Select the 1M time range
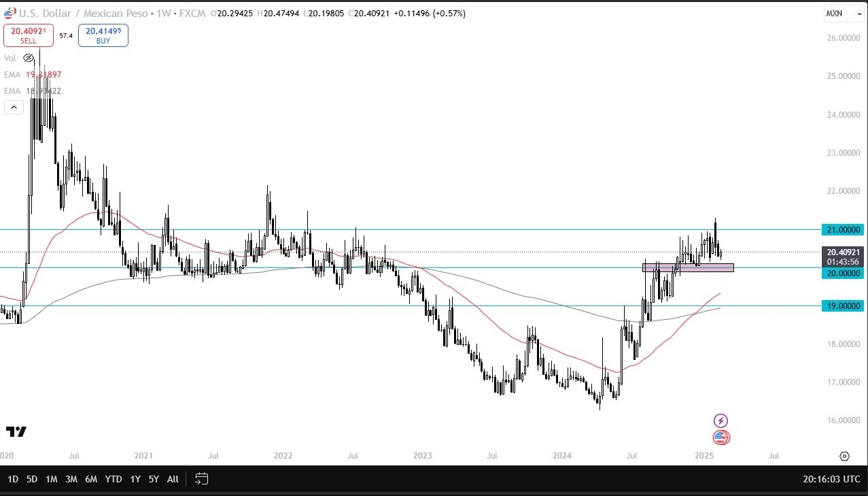Image resolution: width=868 pixels, height=496 pixels. coord(51,479)
